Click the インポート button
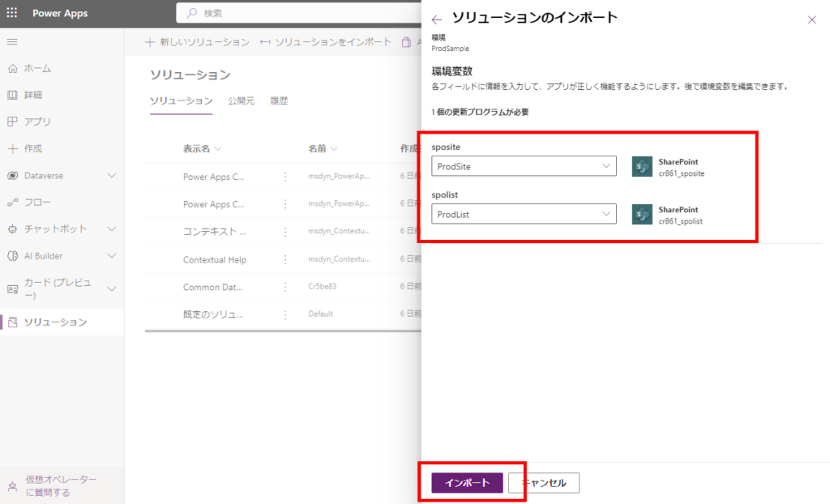830x504 pixels. tap(467, 483)
